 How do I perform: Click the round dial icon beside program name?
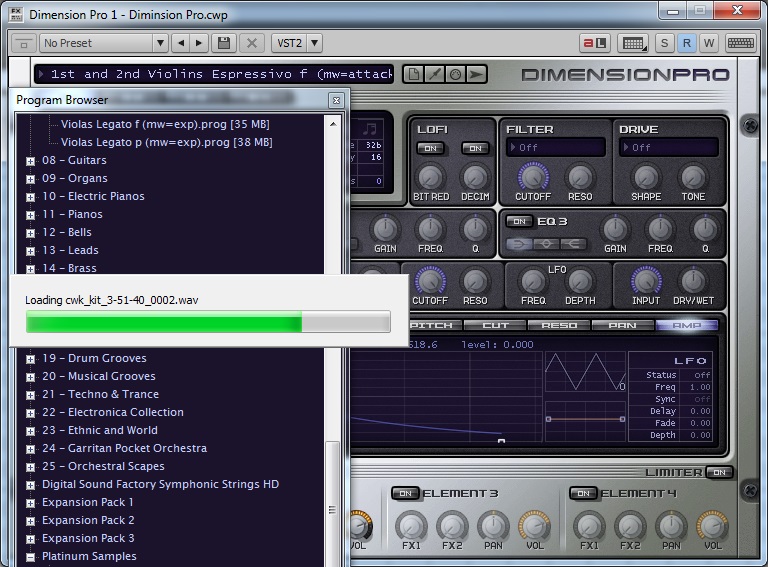[456, 74]
